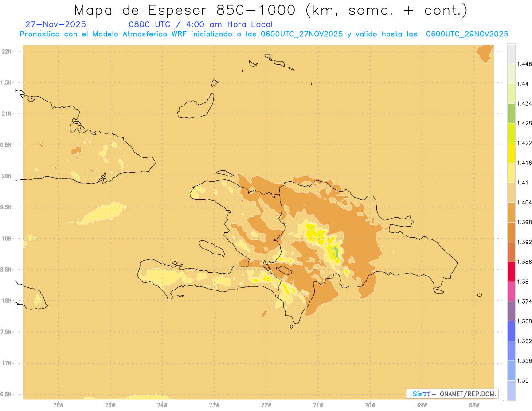Click the longitude label "68W"
This screenshot has width=532, height=411.
[474, 405]
